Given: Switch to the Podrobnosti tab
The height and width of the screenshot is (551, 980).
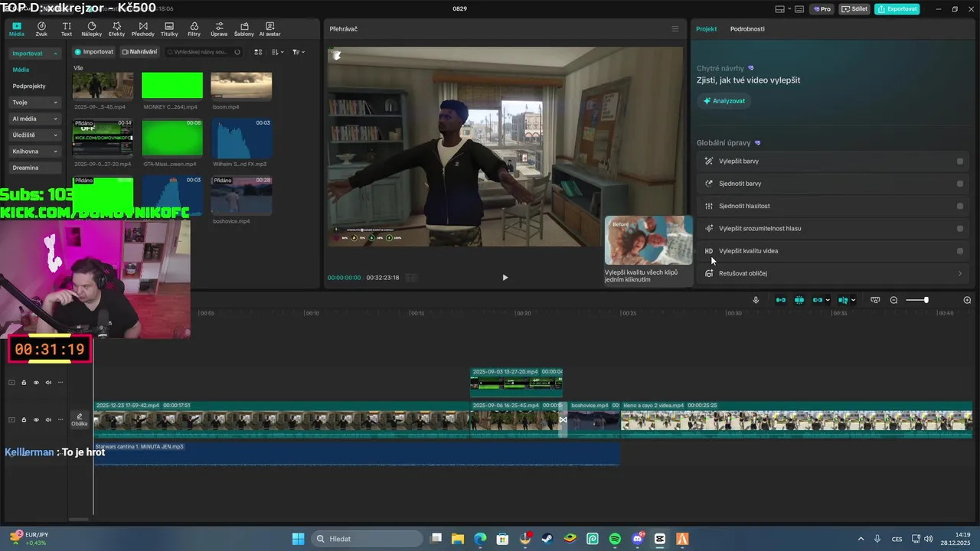Looking at the screenshot, I should click(747, 29).
